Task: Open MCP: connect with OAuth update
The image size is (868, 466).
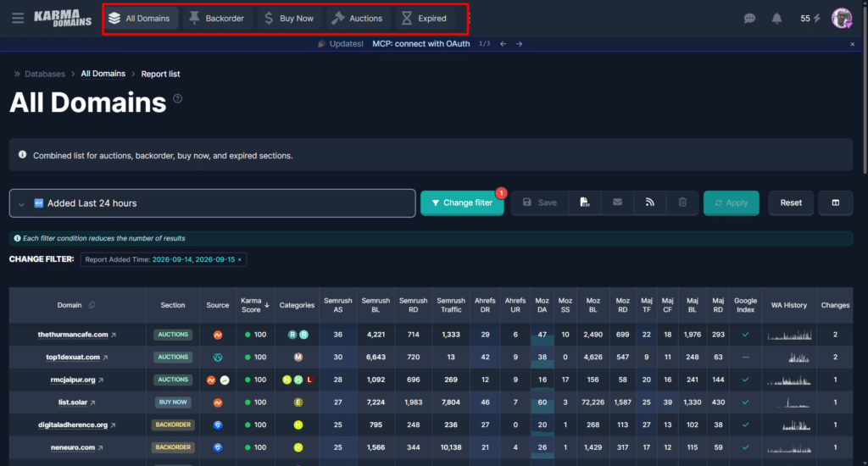Action: 420,44
